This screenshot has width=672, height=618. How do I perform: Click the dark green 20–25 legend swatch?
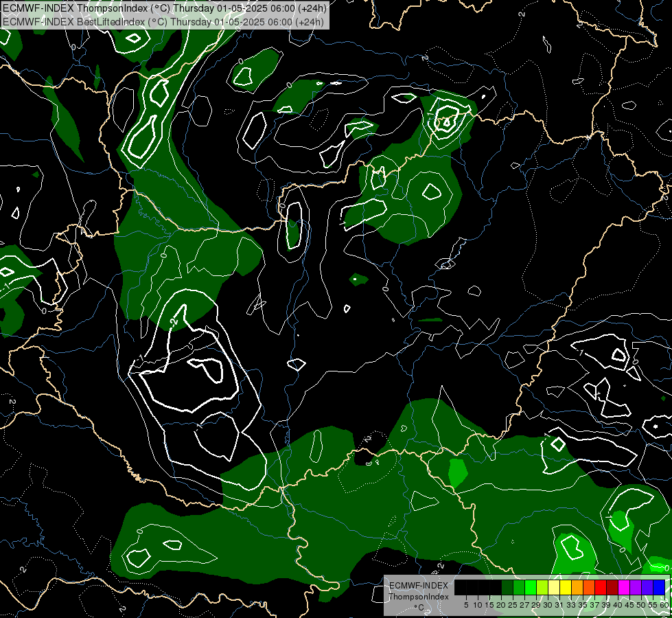click(507, 587)
